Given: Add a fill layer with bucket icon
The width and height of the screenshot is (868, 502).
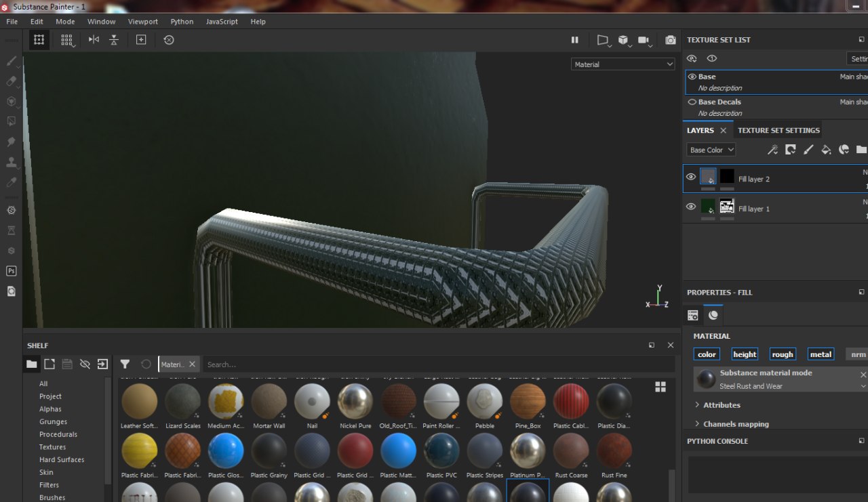Looking at the screenshot, I should click(826, 150).
